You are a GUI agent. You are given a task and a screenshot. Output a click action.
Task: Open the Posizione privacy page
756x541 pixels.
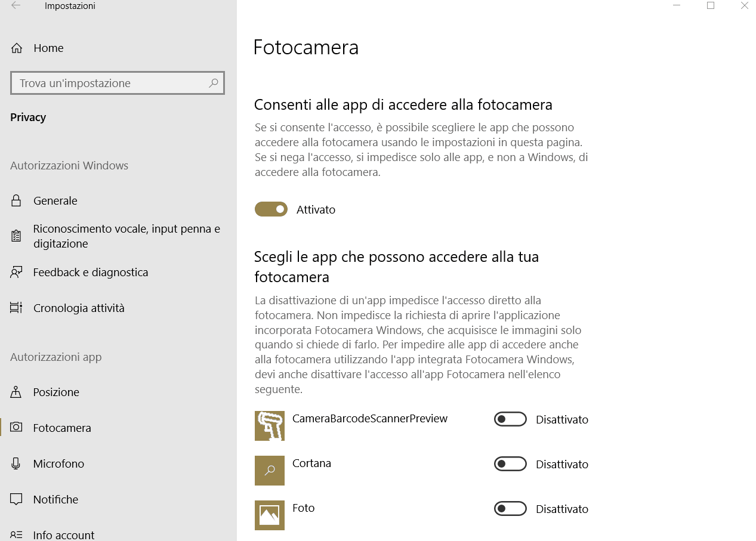(x=56, y=392)
